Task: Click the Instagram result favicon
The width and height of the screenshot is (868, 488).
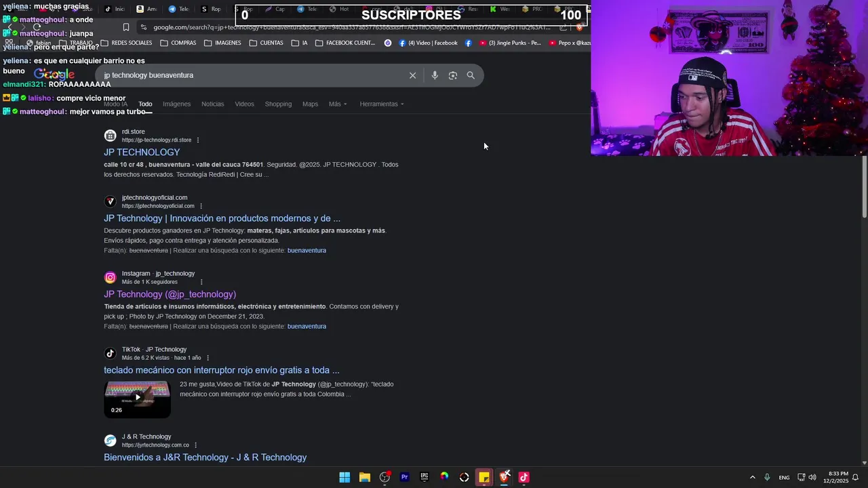Action: [x=110, y=277]
